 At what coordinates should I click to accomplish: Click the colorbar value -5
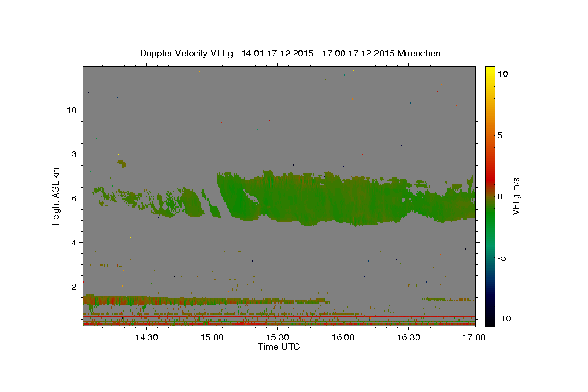click(502, 258)
